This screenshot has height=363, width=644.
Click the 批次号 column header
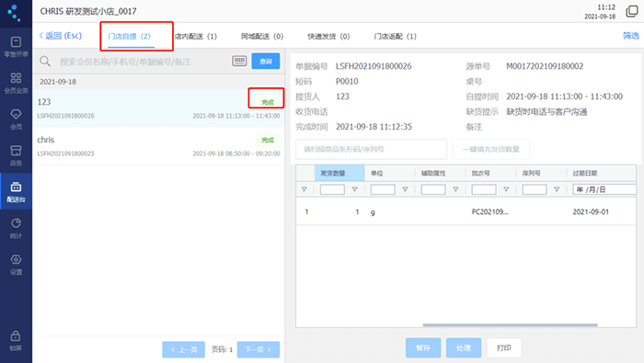coord(490,173)
